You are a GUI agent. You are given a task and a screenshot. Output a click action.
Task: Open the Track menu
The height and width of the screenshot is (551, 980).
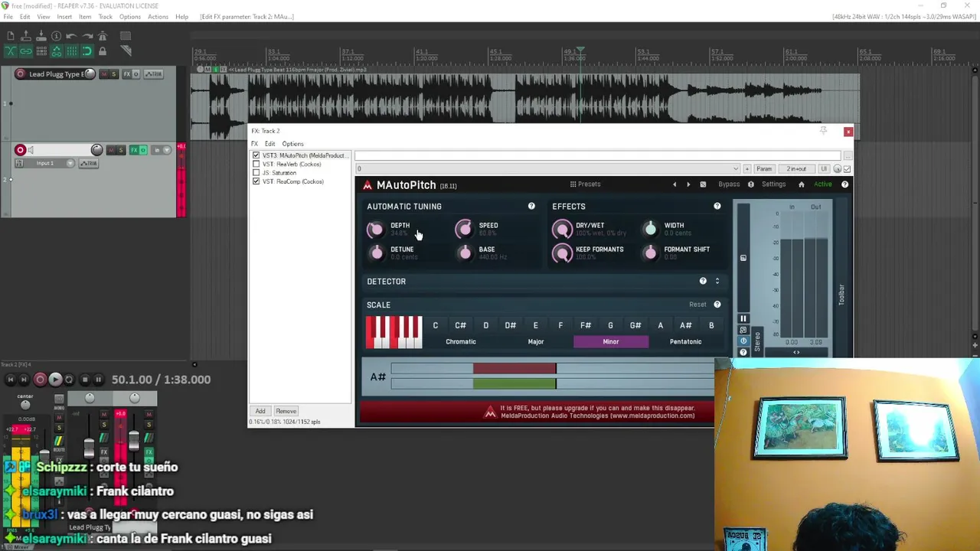coord(105,17)
